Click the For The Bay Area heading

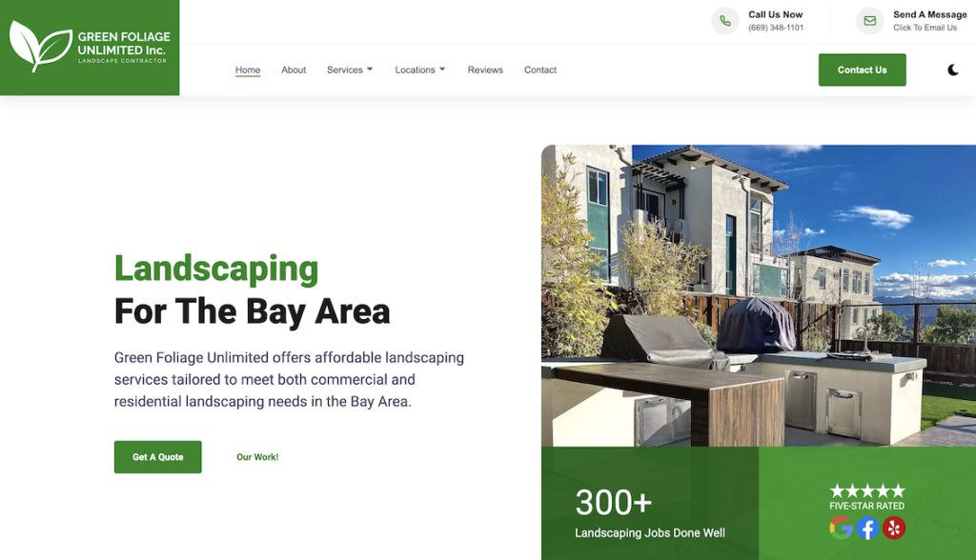pos(252,311)
